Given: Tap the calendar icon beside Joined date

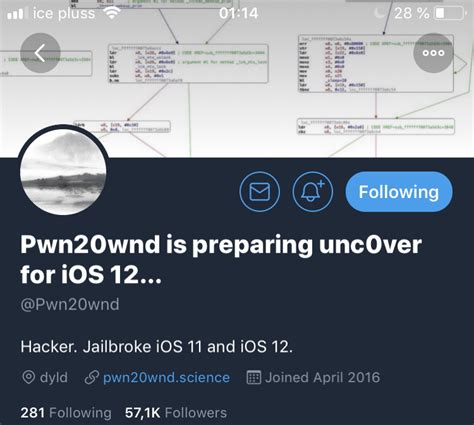Looking at the screenshot, I should (254, 377).
